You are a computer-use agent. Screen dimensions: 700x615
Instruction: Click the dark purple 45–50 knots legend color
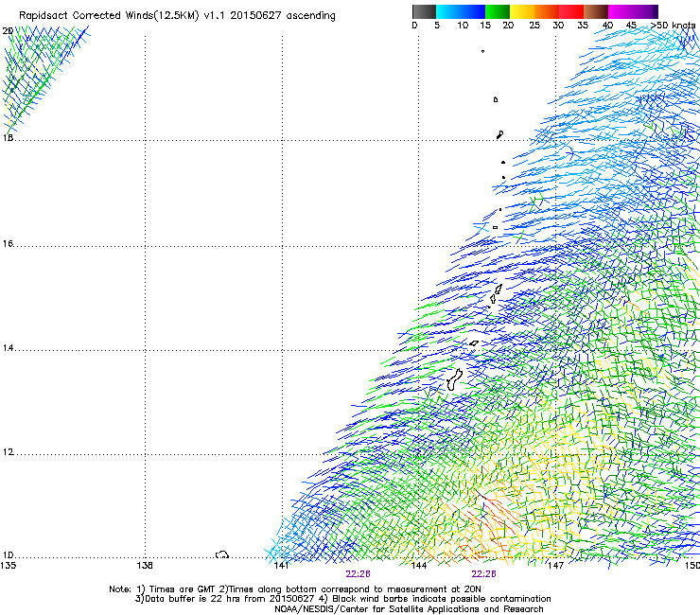[645, 11]
